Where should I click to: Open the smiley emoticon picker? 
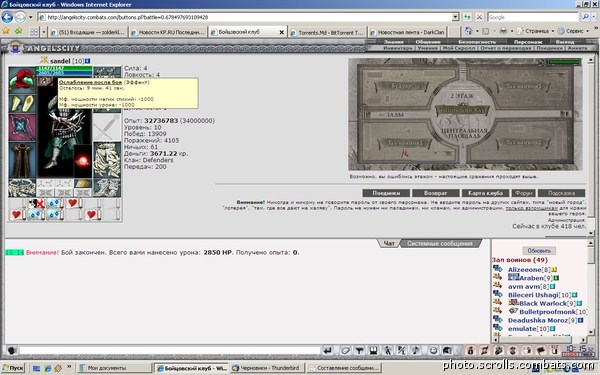coord(433,350)
